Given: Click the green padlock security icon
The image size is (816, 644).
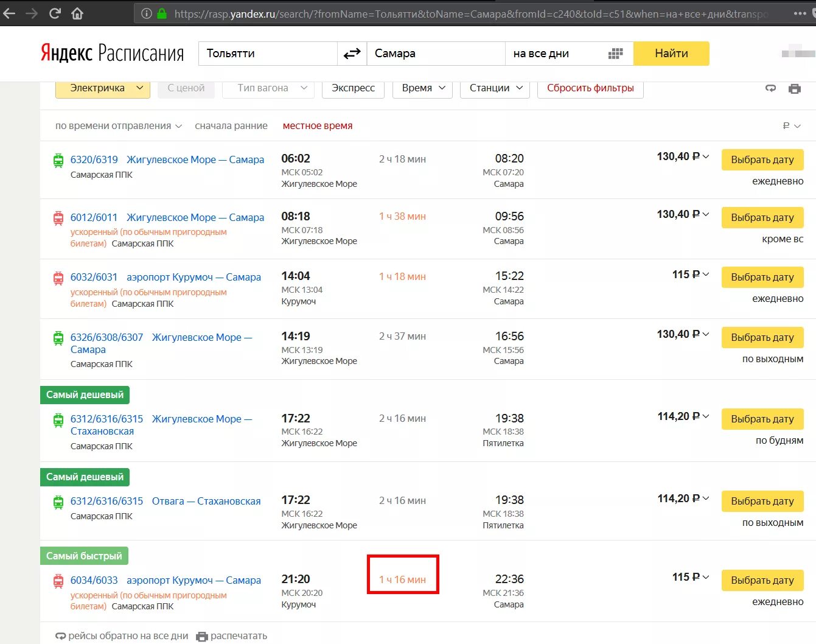Looking at the screenshot, I should [162, 13].
